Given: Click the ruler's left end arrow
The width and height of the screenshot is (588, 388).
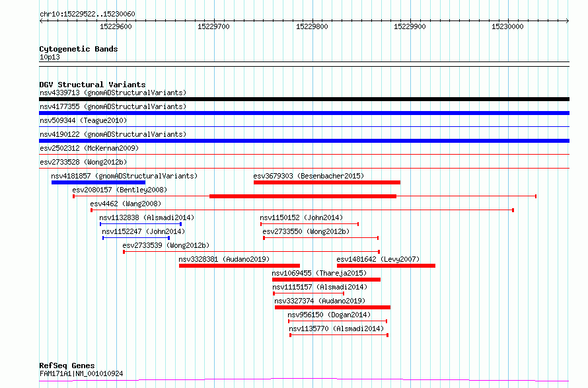Looking at the screenshot, I should coord(41,21).
